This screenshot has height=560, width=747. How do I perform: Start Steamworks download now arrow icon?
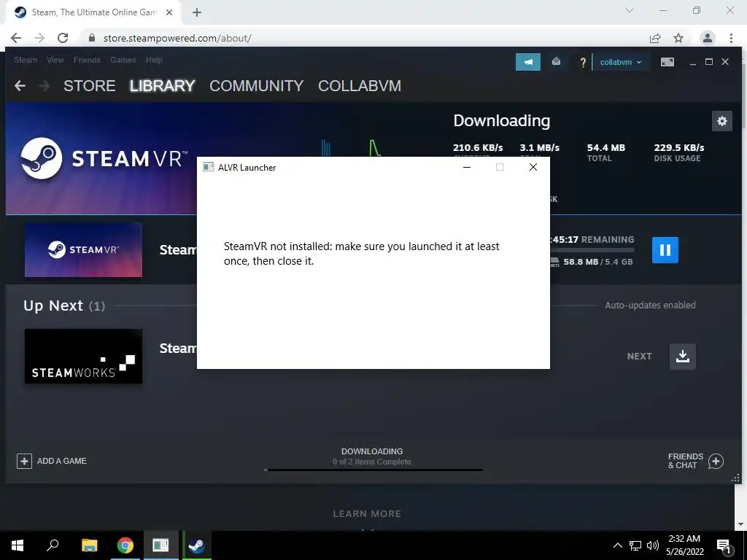(x=682, y=356)
